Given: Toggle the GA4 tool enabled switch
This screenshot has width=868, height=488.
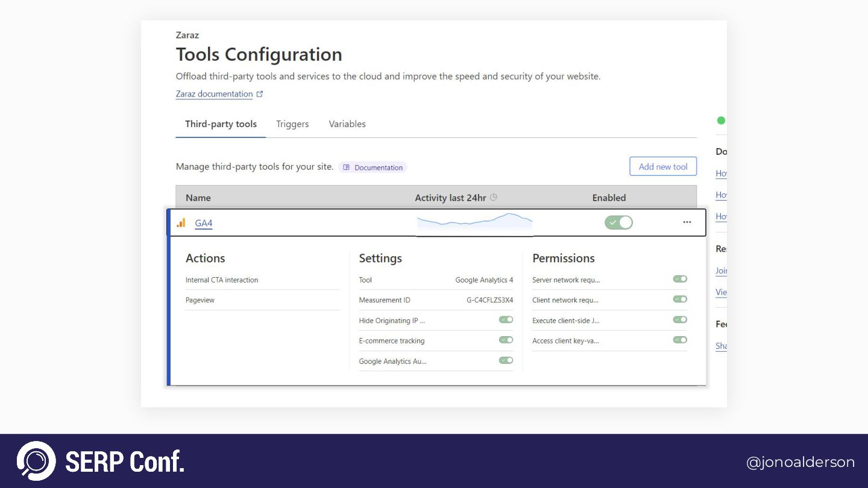Looking at the screenshot, I should pyautogui.click(x=618, y=222).
